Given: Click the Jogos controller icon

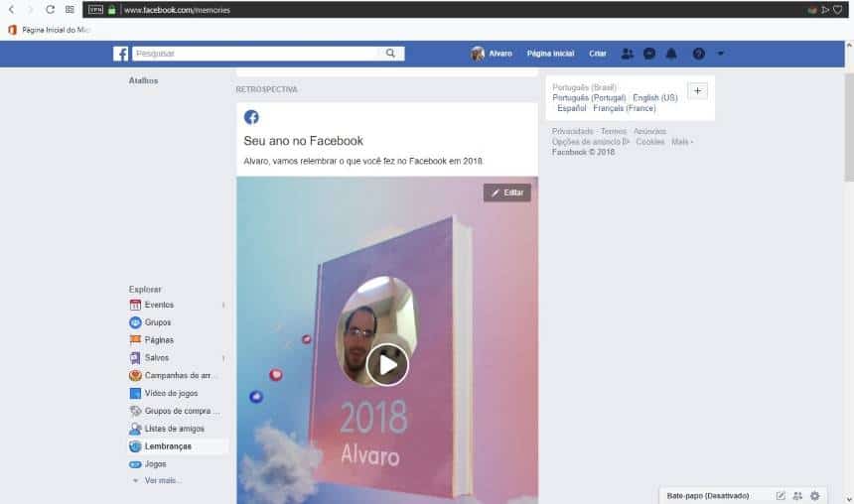Looking at the screenshot, I should click(x=135, y=464).
